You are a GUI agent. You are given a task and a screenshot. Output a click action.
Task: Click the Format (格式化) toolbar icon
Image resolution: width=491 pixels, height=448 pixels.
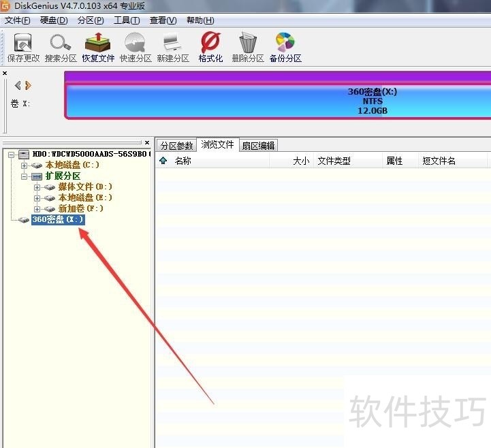[x=210, y=47]
